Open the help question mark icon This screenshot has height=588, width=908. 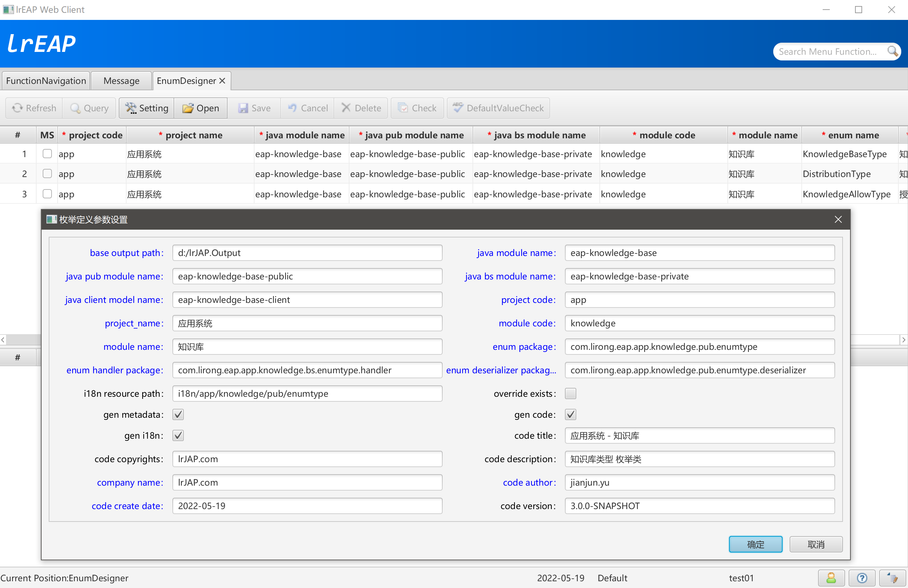pos(861,578)
